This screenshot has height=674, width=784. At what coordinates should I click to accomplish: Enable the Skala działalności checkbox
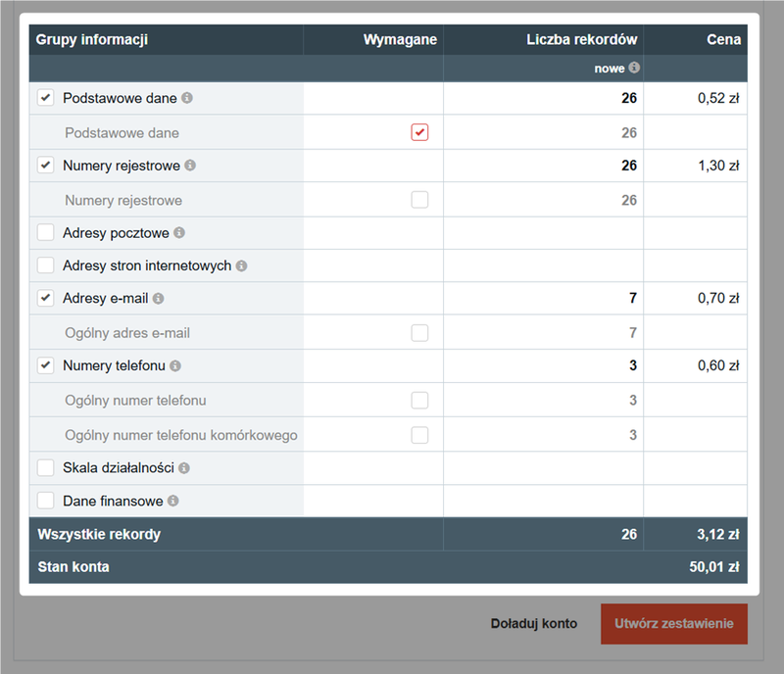tap(45, 467)
